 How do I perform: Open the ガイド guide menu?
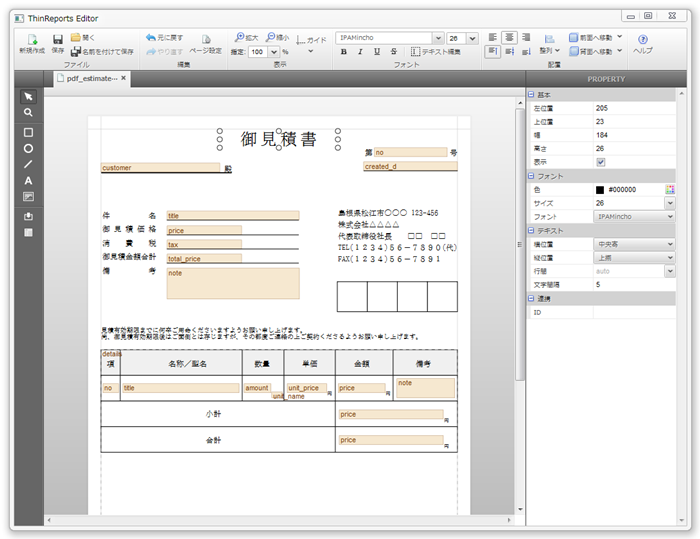[312, 40]
